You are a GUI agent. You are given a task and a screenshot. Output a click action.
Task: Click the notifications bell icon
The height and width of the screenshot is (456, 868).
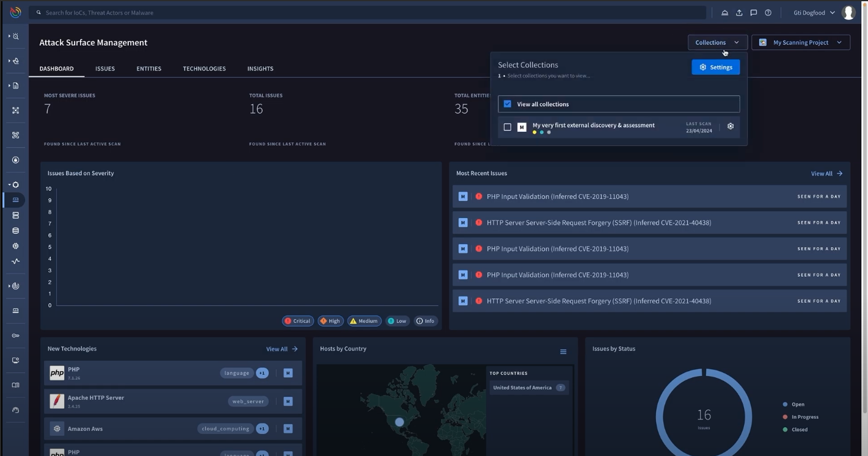[x=724, y=12]
